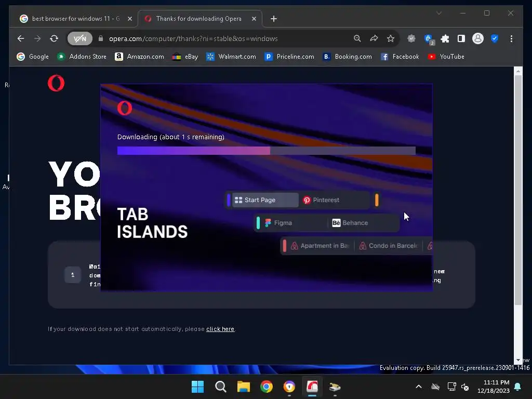
Task: Click the Opera logo on the webpage
Action: (x=56, y=83)
